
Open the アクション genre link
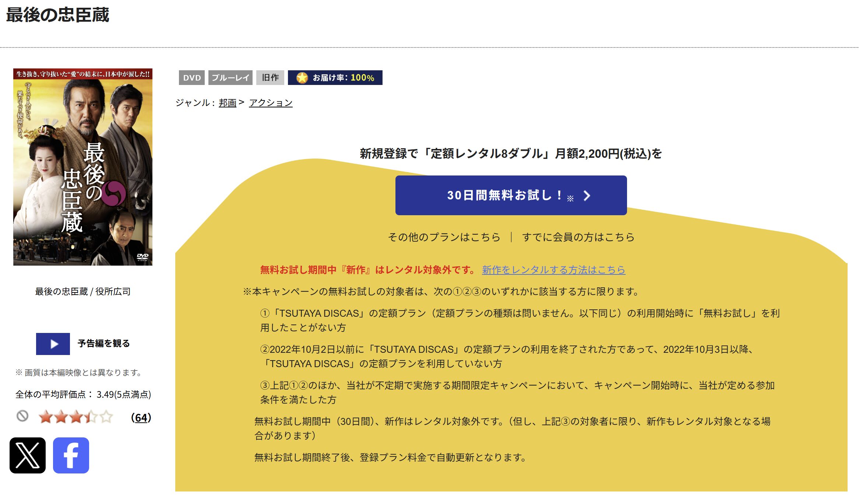tap(271, 103)
